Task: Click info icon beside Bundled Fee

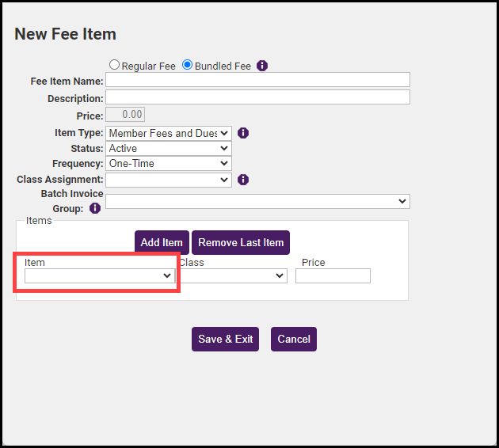Action: 262,66
